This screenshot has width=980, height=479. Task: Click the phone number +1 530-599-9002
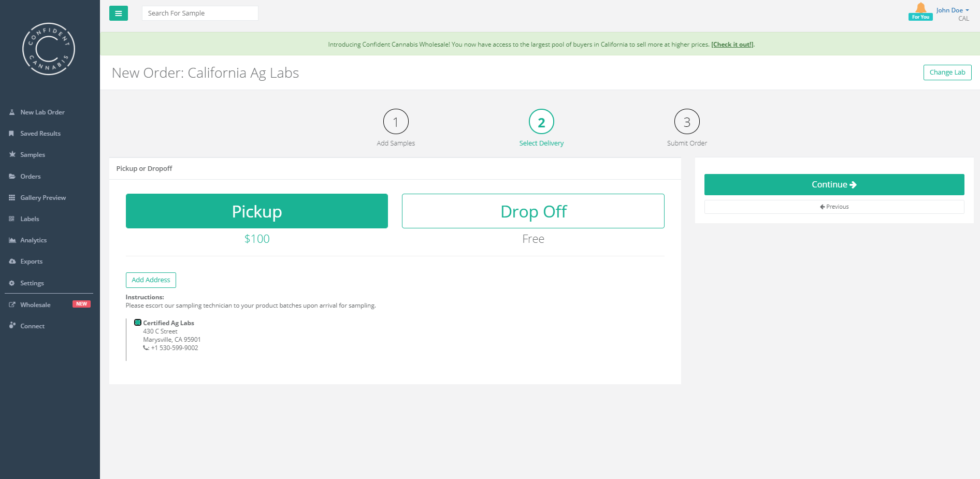point(175,348)
